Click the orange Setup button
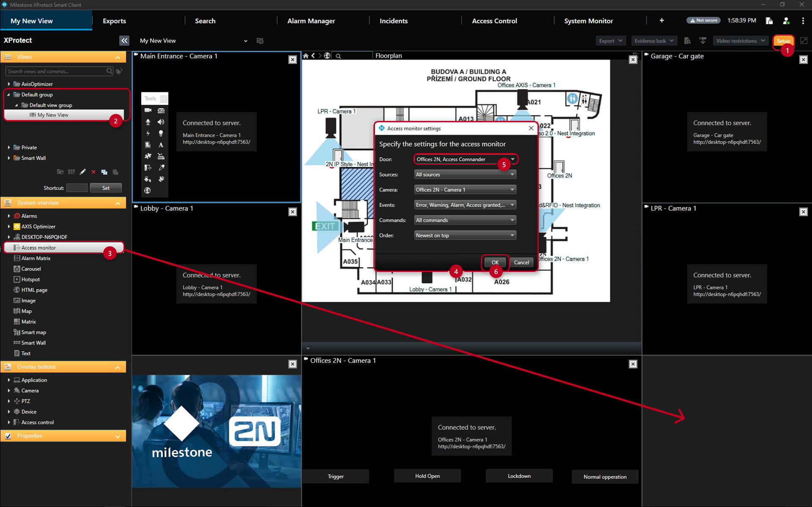This screenshot has height=507, width=812. pyautogui.click(x=783, y=41)
